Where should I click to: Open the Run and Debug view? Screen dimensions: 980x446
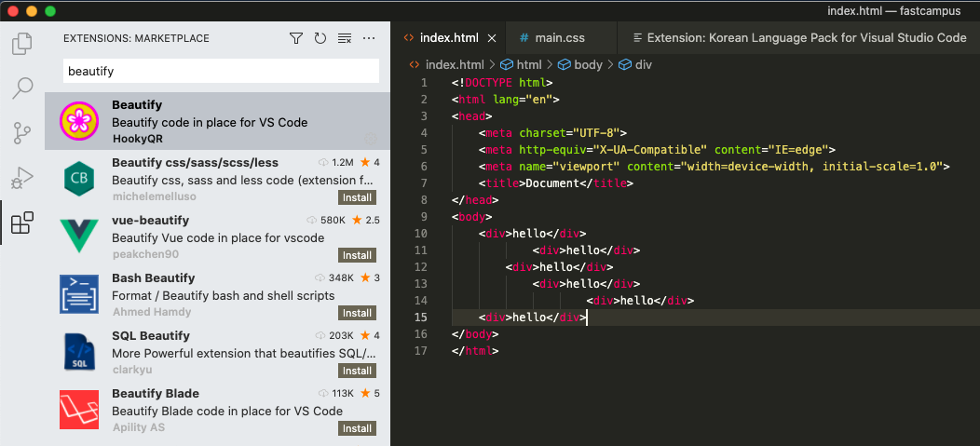point(22,178)
